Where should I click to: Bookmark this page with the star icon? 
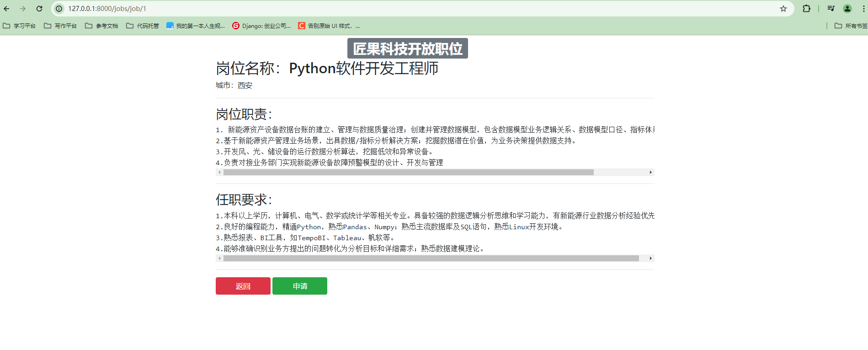tap(783, 9)
